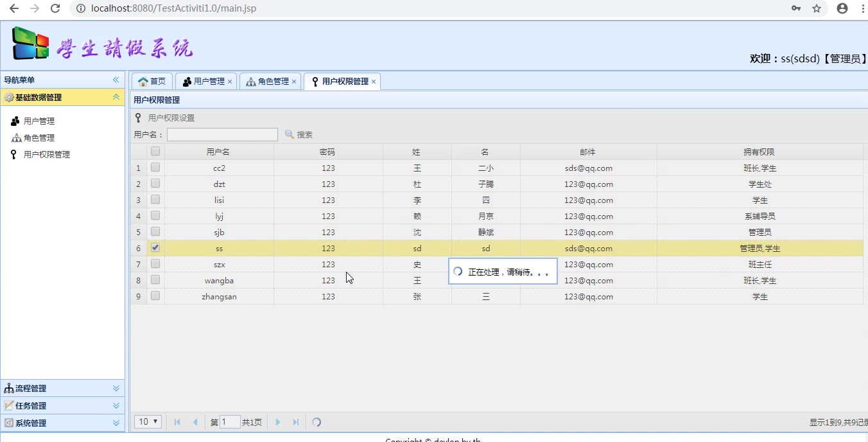Jump to last page in pager
Viewport: 868px width, 442px height.
click(x=296, y=422)
